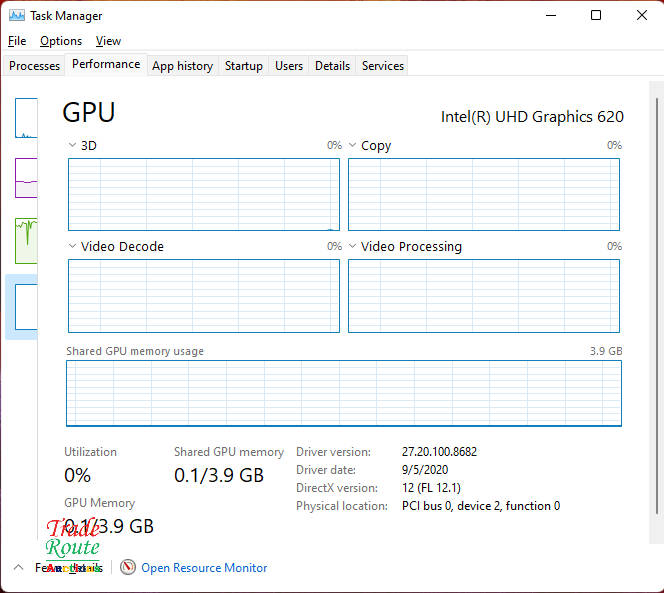Screen dimensions: 664x593
Task: Open the Options menu
Action: (x=61, y=41)
